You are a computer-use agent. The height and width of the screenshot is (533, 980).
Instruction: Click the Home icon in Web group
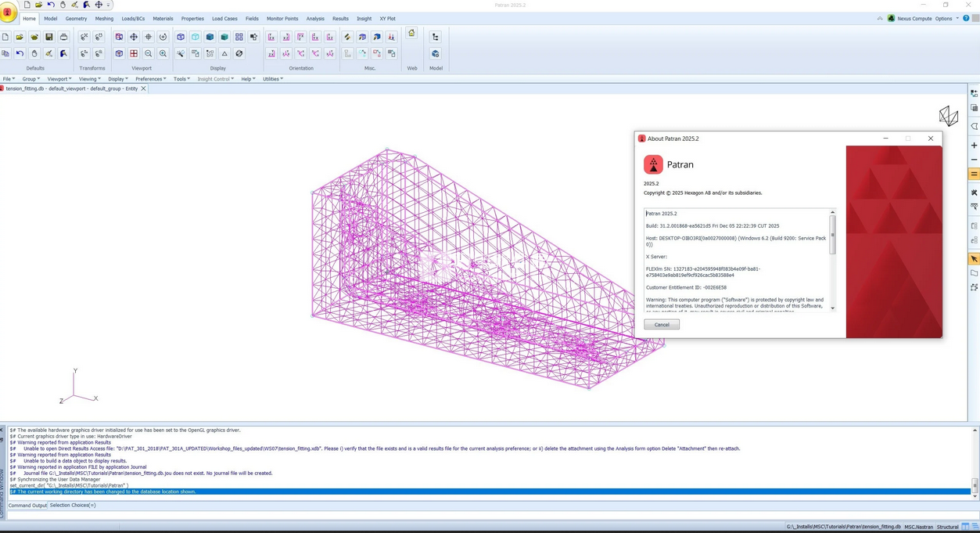click(x=411, y=33)
